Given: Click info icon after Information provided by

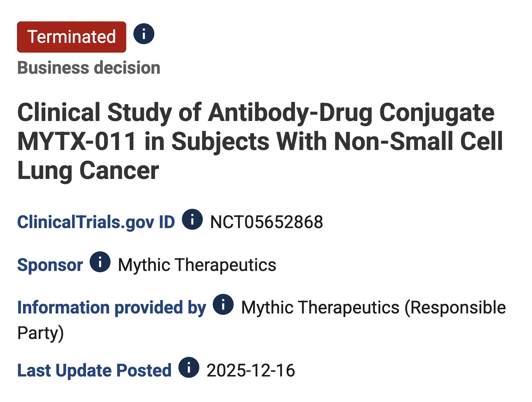Looking at the screenshot, I should point(223,304).
